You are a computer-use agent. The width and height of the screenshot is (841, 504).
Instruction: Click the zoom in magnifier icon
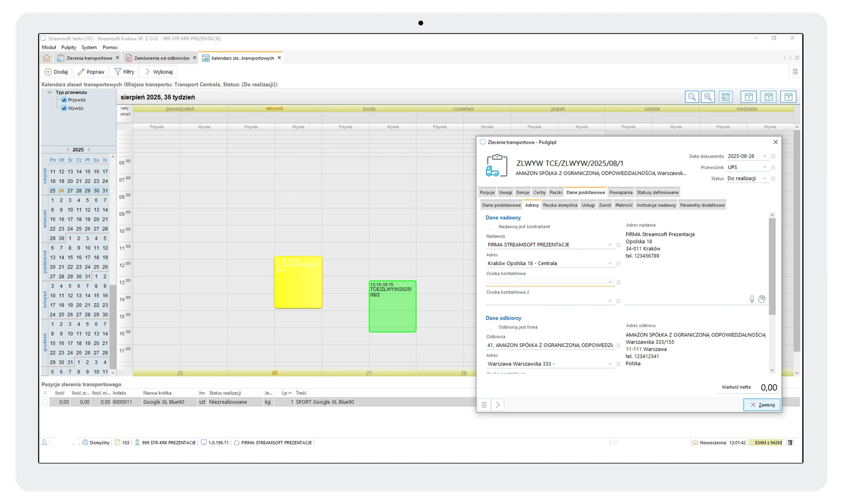708,97
